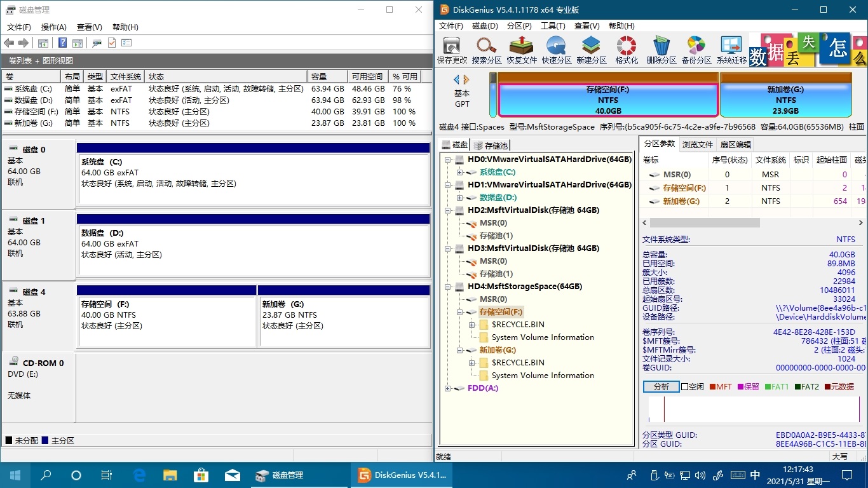The width and height of the screenshot is (868, 488).
Task: Open 工具(T) menu in DiskGenius
Action: pos(553,26)
